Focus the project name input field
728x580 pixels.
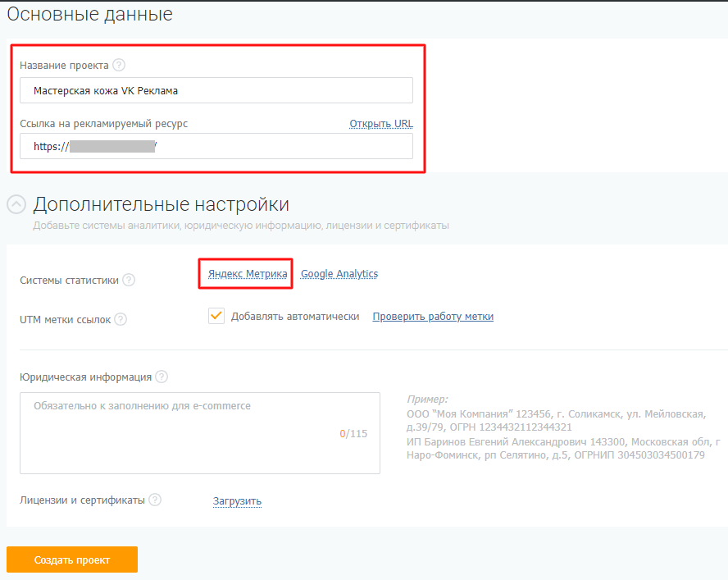point(216,90)
